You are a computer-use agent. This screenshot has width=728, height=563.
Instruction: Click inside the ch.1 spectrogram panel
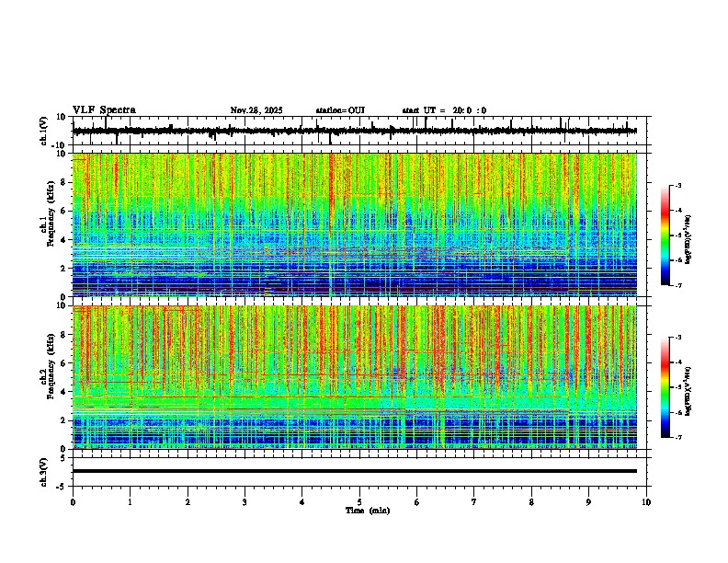click(355, 224)
